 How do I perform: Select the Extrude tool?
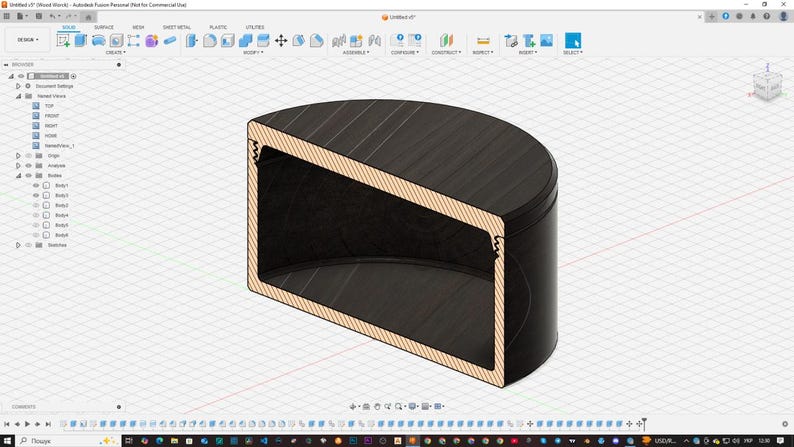pos(81,40)
